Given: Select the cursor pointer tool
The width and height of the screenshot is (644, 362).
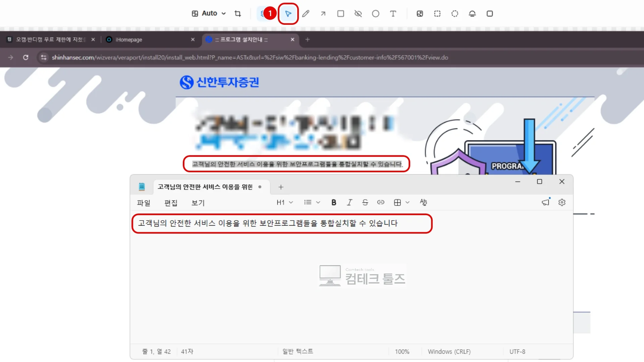Looking at the screenshot, I should tap(288, 13).
